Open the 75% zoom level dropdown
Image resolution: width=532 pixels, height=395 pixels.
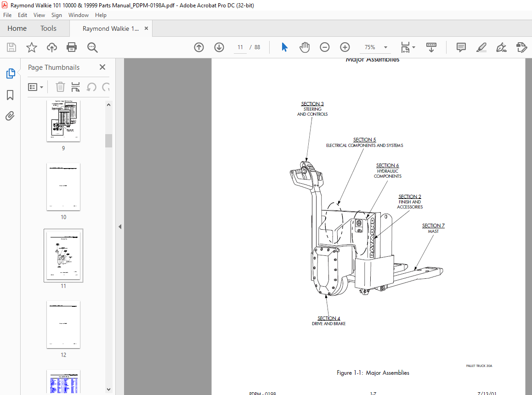(385, 47)
